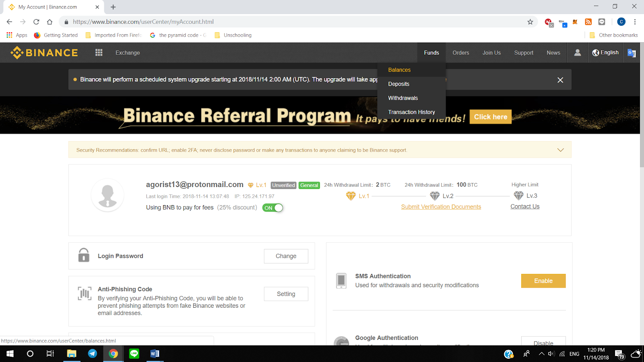The width and height of the screenshot is (644, 362).
Task: Bookmark this page with the star icon
Action: tap(530, 22)
